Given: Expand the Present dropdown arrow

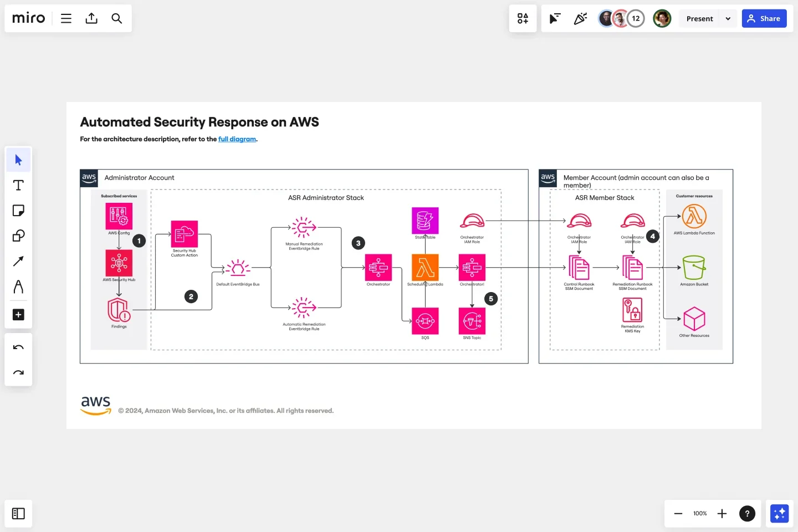Looking at the screenshot, I should pos(728,18).
